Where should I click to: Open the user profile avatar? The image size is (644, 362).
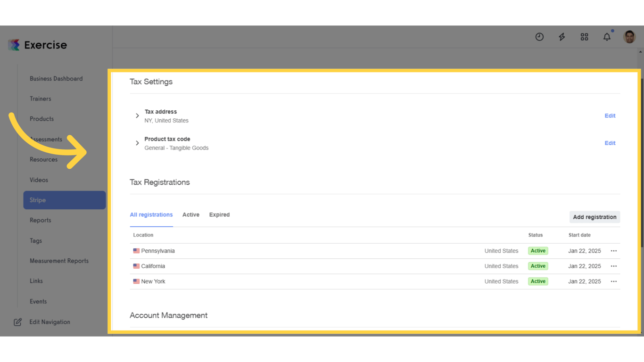click(x=629, y=36)
